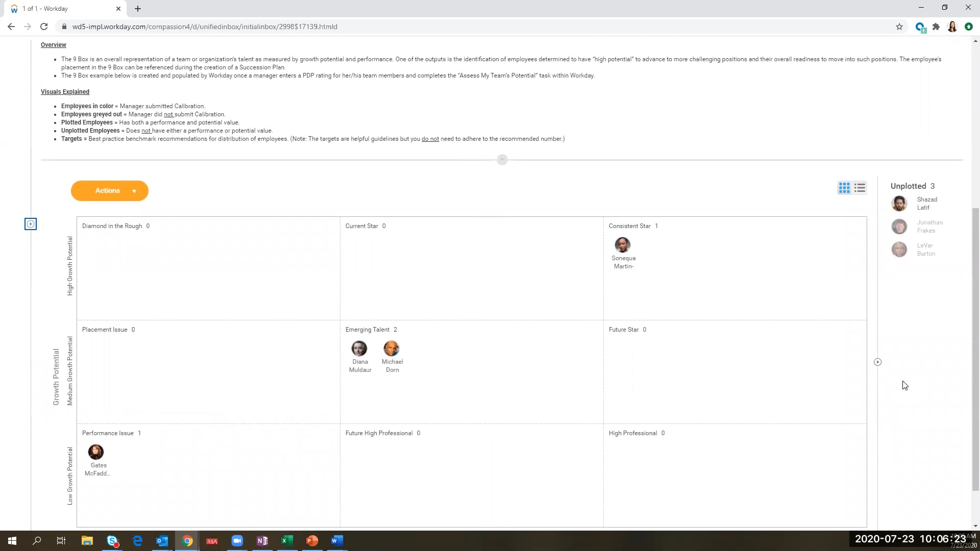Bookmark the page with the star icon

click(x=899, y=27)
